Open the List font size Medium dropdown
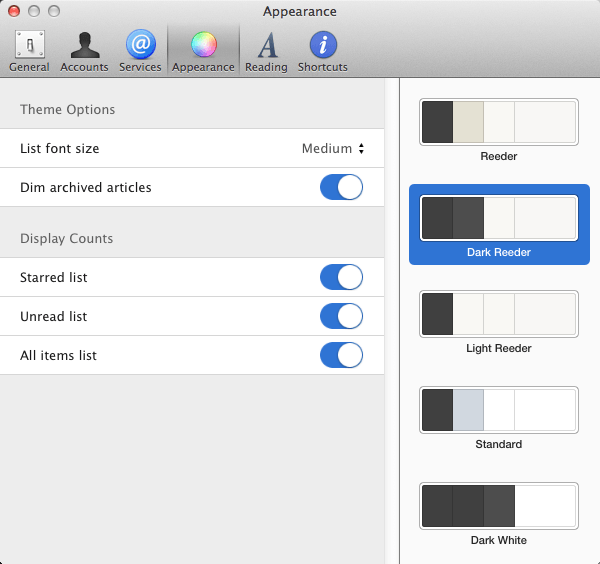The width and height of the screenshot is (600, 564). 333,148
